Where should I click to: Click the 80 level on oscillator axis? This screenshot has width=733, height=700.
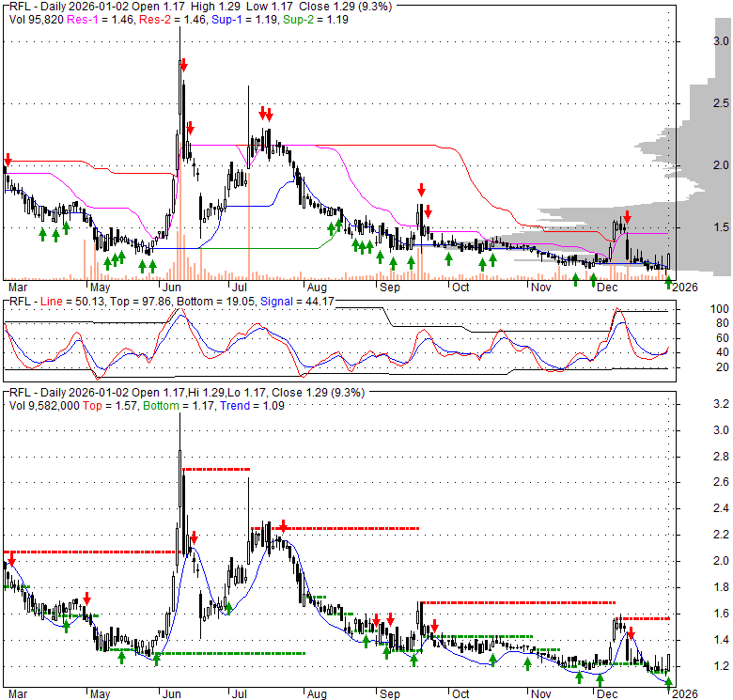pyautogui.click(x=723, y=323)
